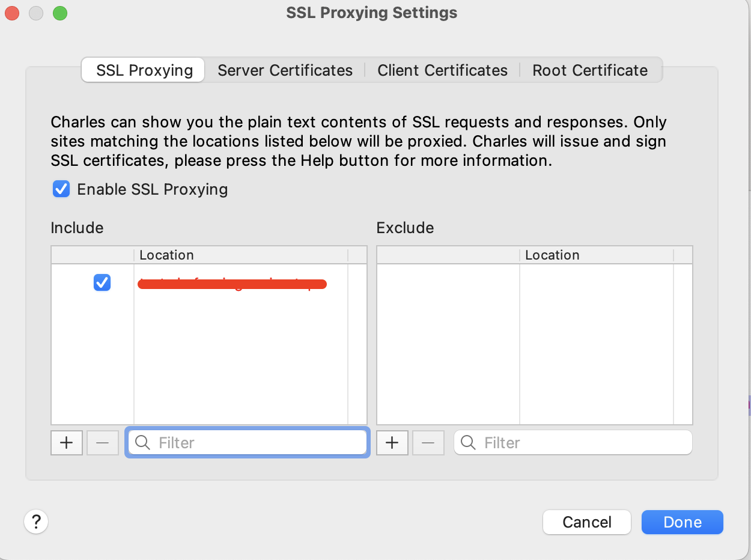Zoom the window with the green button
The image size is (751, 560).
pos(60,13)
